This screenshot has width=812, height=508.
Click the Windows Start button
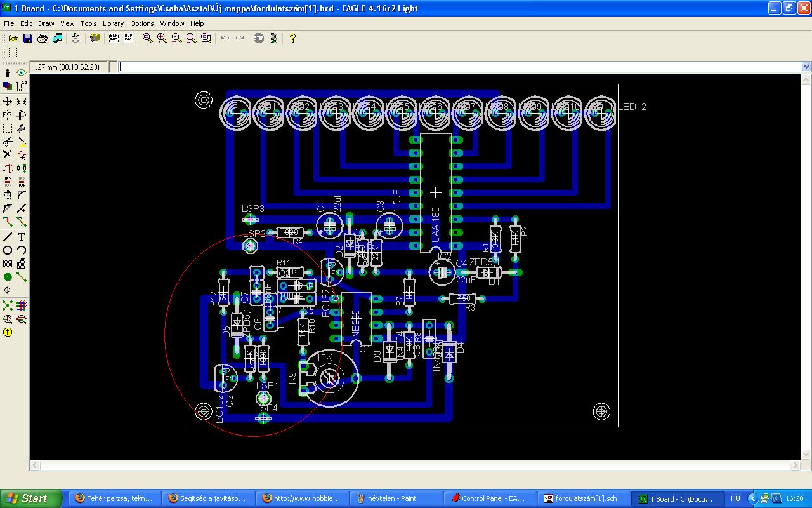[30, 498]
